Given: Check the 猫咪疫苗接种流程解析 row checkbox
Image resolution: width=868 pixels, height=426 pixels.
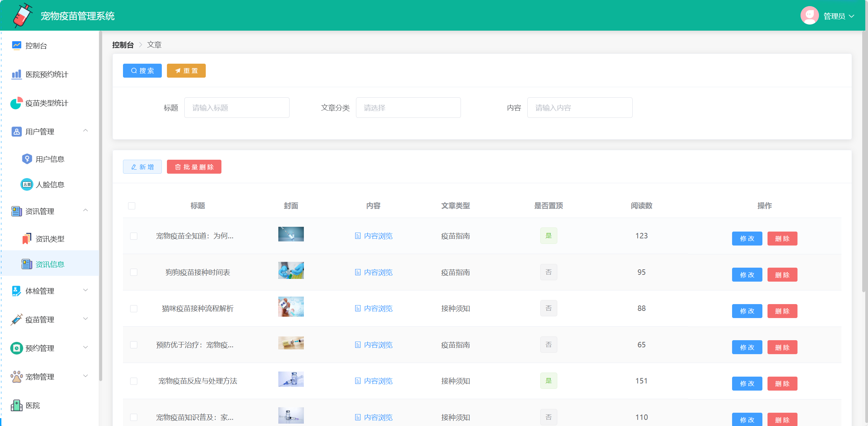Looking at the screenshot, I should pyautogui.click(x=134, y=309).
